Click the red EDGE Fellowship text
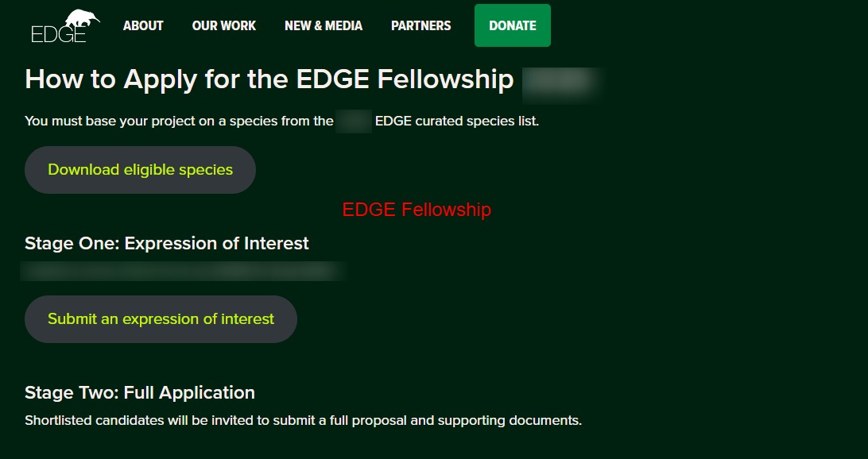Viewport: 868px width, 459px height. [x=417, y=210]
